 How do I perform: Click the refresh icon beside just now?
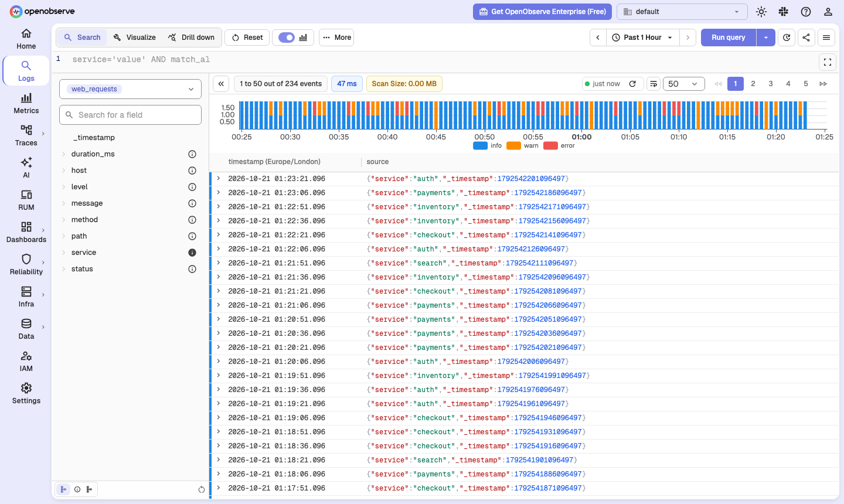[632, 84]
